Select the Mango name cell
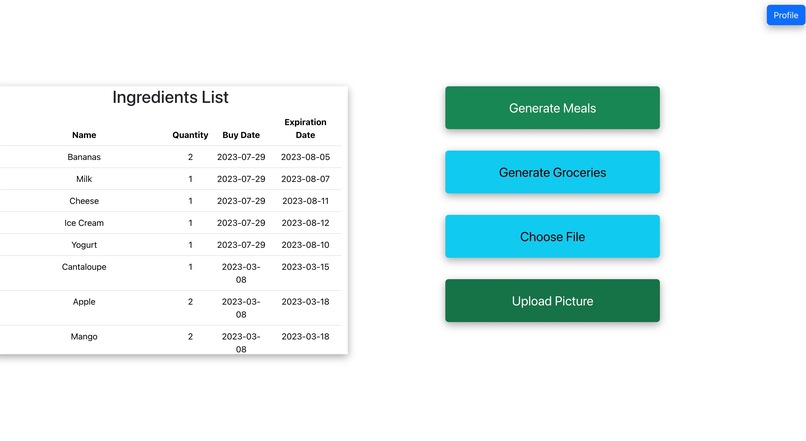This screenshot has height=441, width=806. [84, 337]
